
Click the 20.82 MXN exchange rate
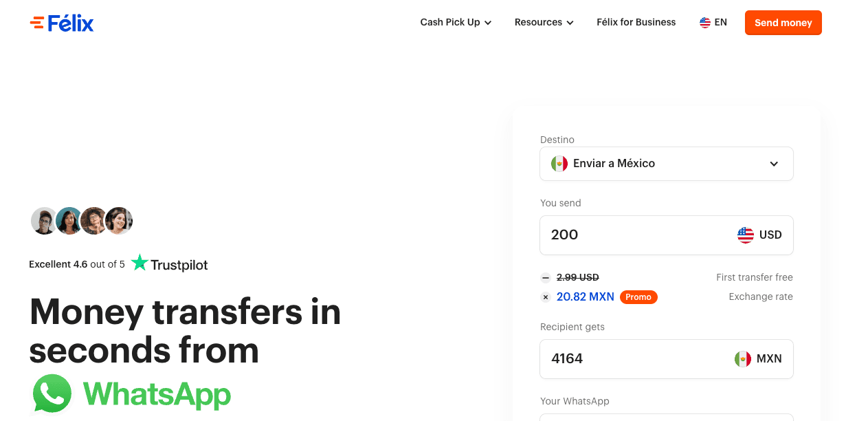pos(586,297)
